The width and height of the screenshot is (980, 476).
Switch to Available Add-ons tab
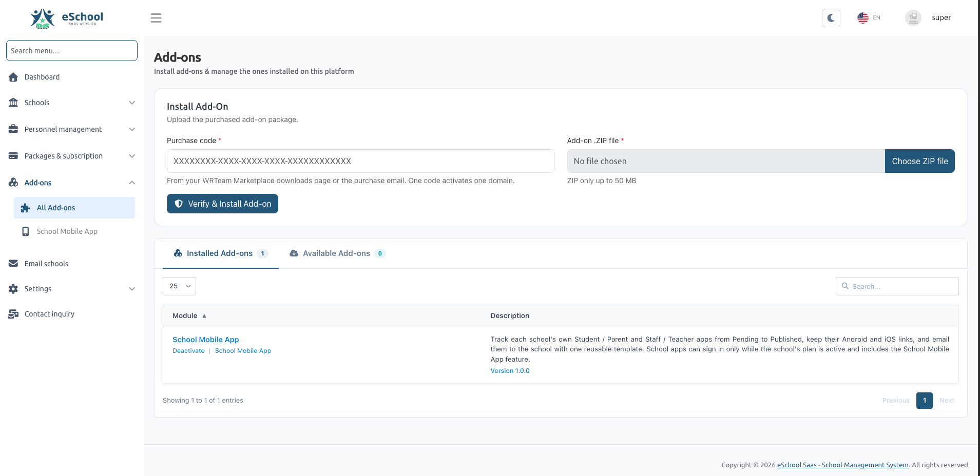(337, 253)
